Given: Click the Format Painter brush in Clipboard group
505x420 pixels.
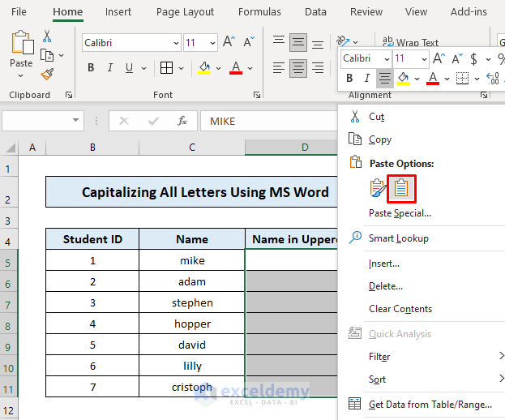Looking at the screenshot, I should 47,75.
